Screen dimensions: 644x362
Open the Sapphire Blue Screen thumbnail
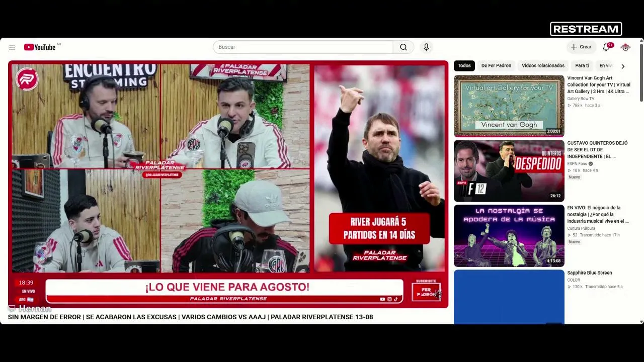click(509, 297)
